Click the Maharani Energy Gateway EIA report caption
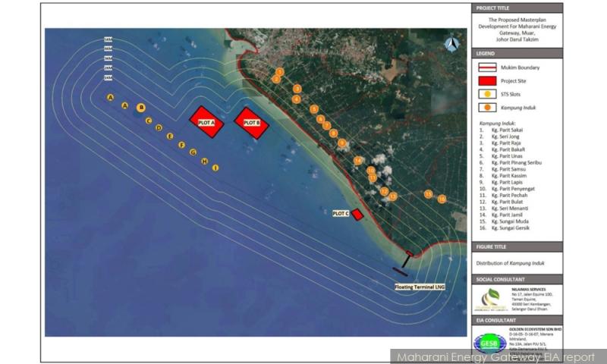This screenshot has width=607, height=364. click(498, 356)
